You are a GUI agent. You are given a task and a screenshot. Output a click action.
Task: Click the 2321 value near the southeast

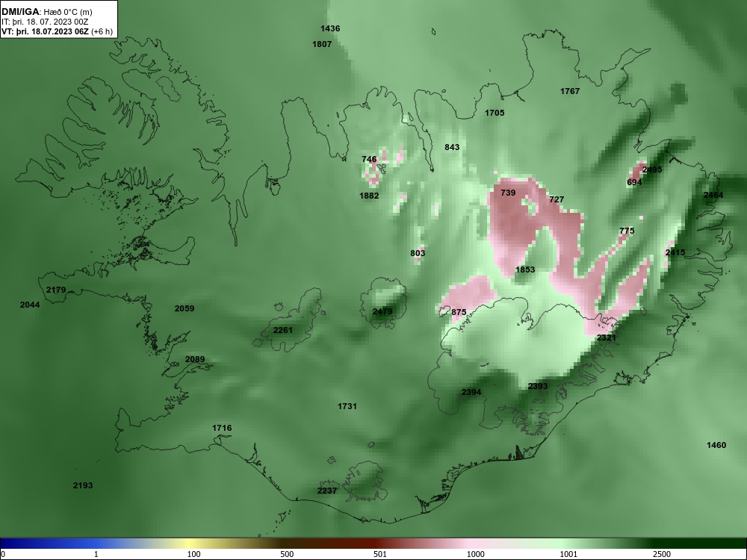[x=607, y=337]
